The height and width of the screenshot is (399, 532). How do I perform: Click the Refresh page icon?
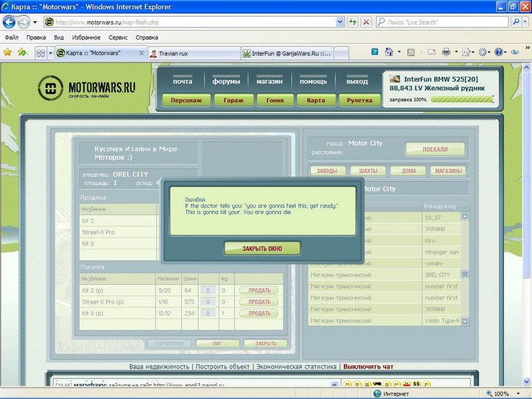tap(353, 22)
